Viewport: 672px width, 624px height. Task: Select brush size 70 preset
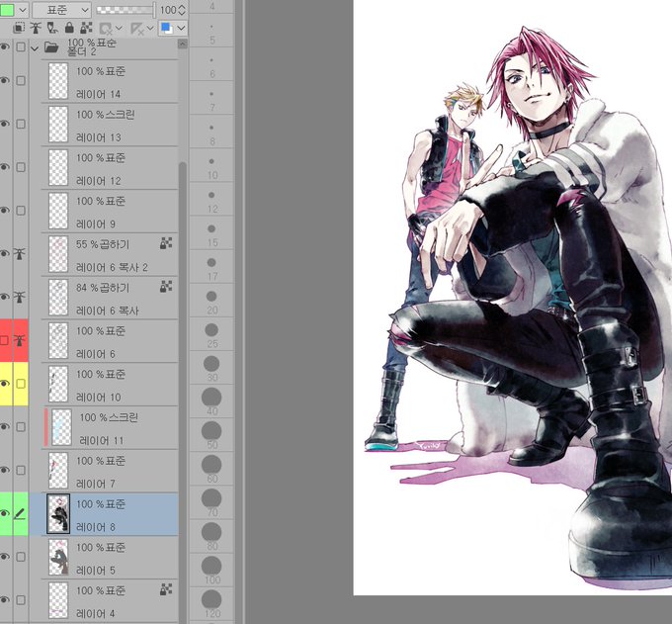211,503
